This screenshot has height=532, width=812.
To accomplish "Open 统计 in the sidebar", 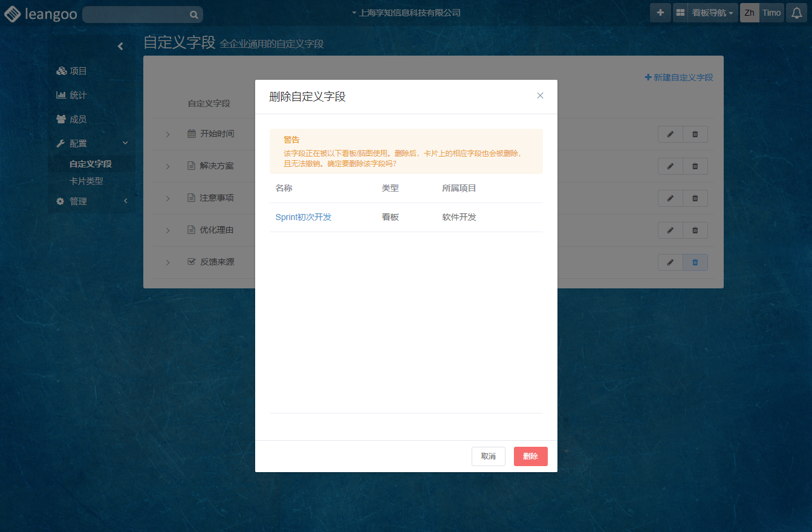I will [78, 95].
